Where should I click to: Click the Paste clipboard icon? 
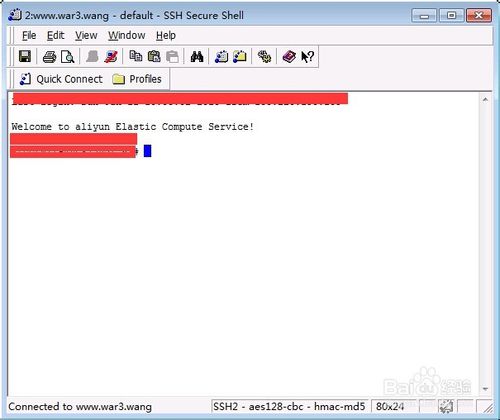click(x=154, y=56)
